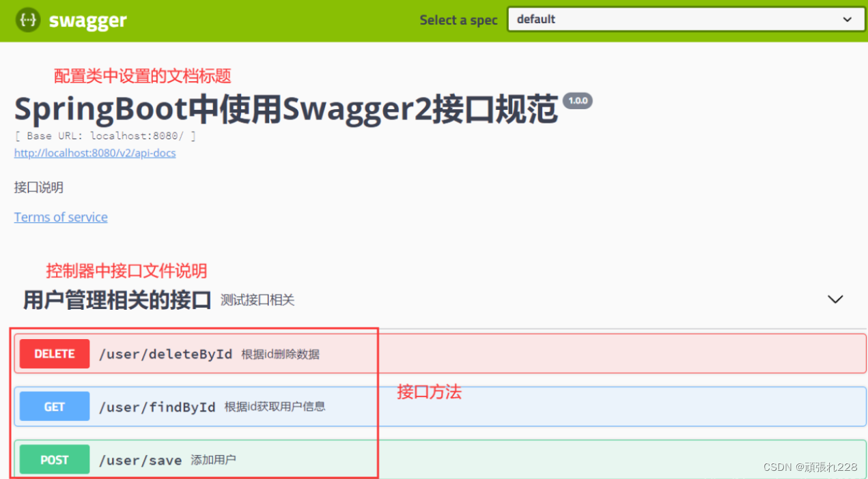
Task: Click the Select a spec label
Action: (x=458, y=20)
